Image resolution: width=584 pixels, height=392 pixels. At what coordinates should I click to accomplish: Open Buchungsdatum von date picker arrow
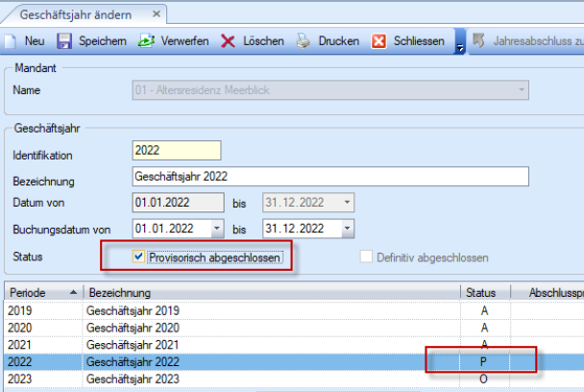pos(217,229)
